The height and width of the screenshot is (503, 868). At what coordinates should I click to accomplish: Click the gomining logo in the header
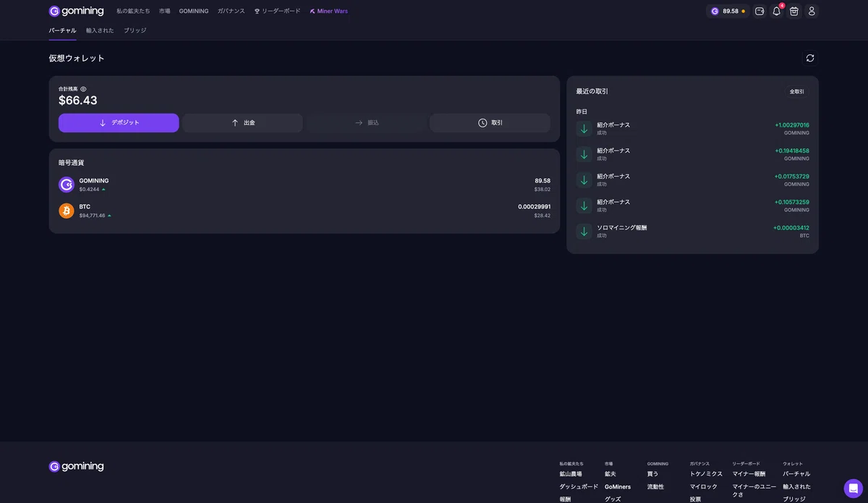click(x=76, y=11)
